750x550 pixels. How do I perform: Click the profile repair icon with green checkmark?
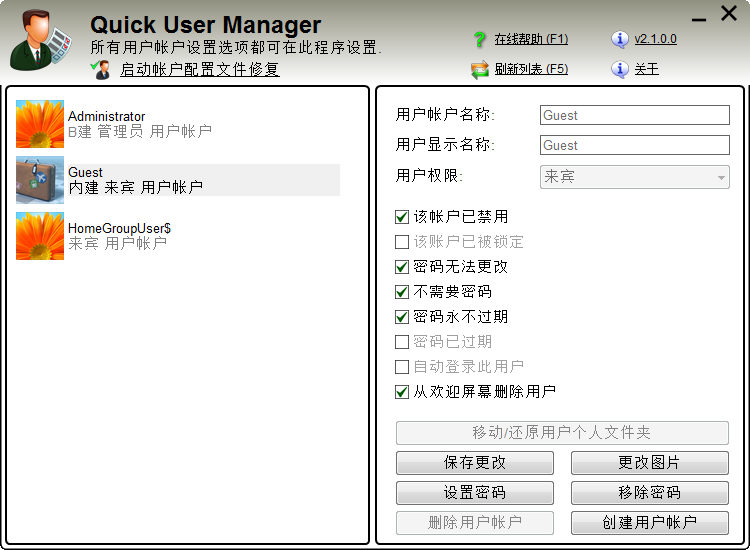click(101, 69)
